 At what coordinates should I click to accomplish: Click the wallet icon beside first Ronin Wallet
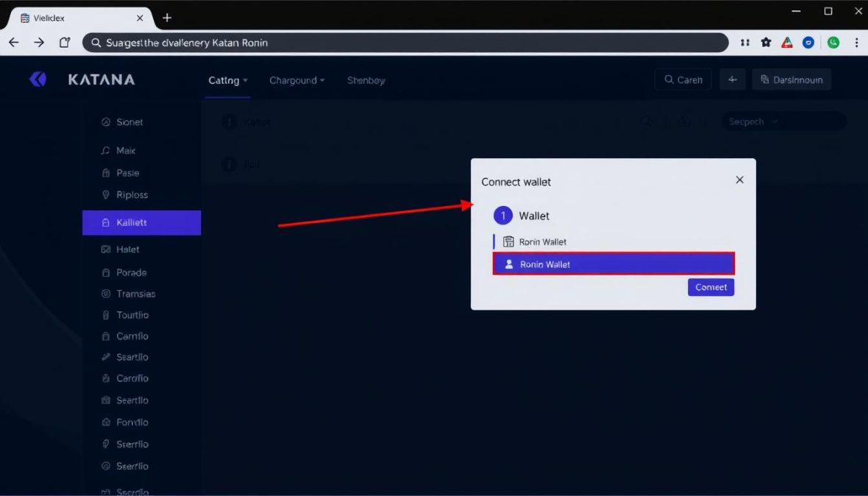pyautogui.click(x=508, y=242)
